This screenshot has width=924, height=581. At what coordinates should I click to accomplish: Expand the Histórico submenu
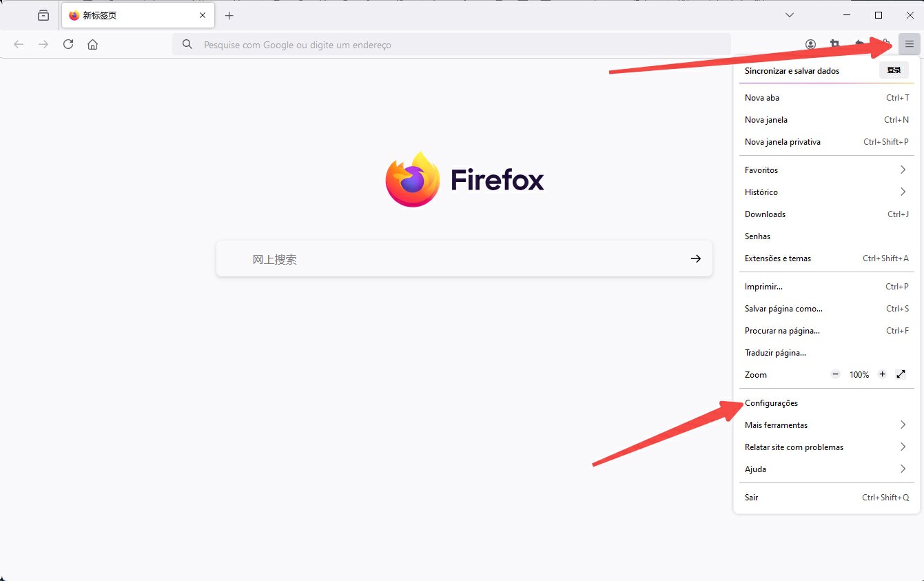[x=826, y=192]
